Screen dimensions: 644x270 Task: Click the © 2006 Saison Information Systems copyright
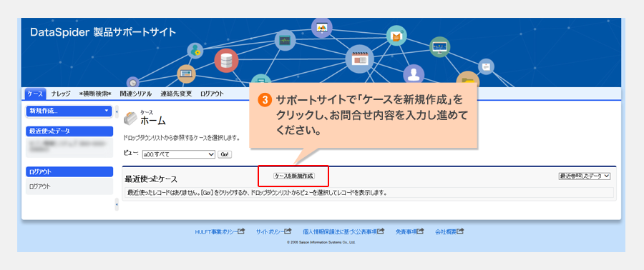pyautogui.click(x=321, y=243)
